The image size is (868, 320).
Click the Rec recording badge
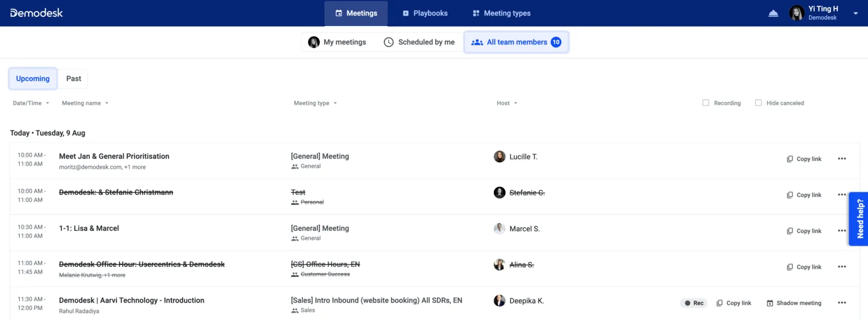click(694, 304)
